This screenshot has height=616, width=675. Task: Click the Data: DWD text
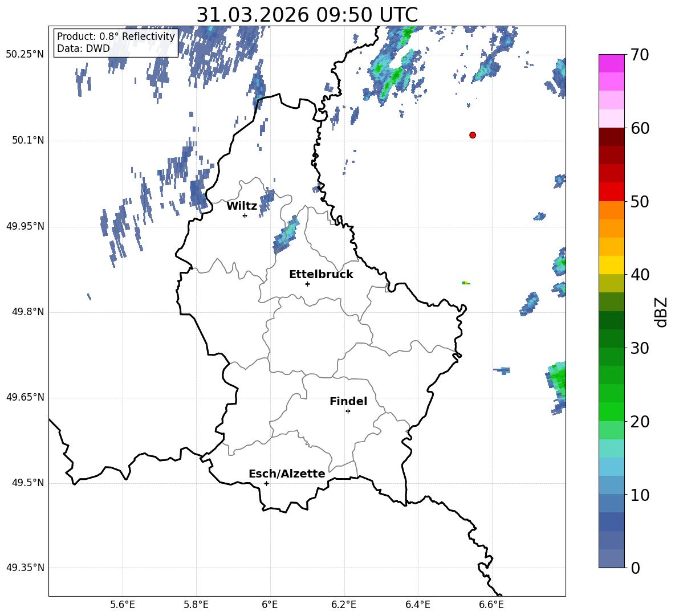[x=83, y=48]
